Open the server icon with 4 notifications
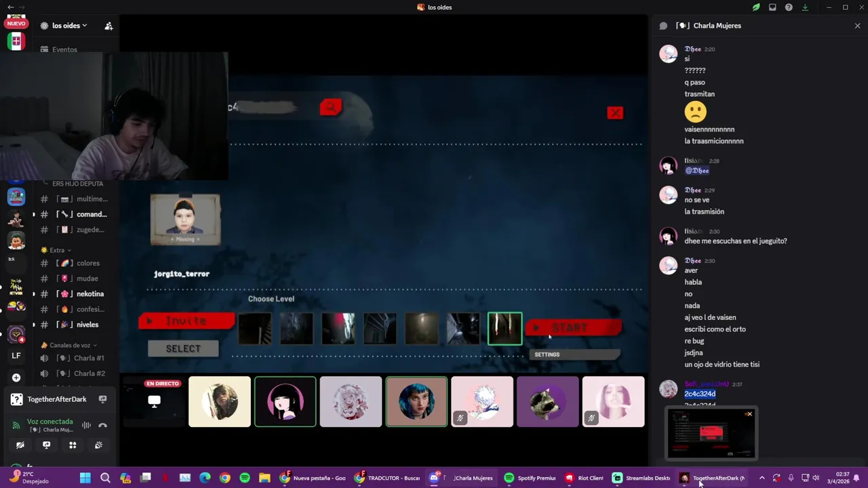The height and width of the screenshot is (488, 868). (16, 334)
